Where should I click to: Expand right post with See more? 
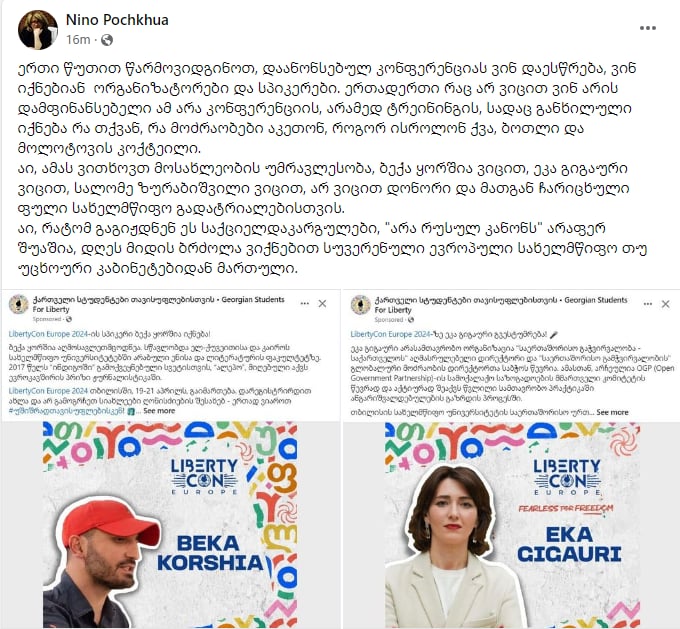click(612, 412)
